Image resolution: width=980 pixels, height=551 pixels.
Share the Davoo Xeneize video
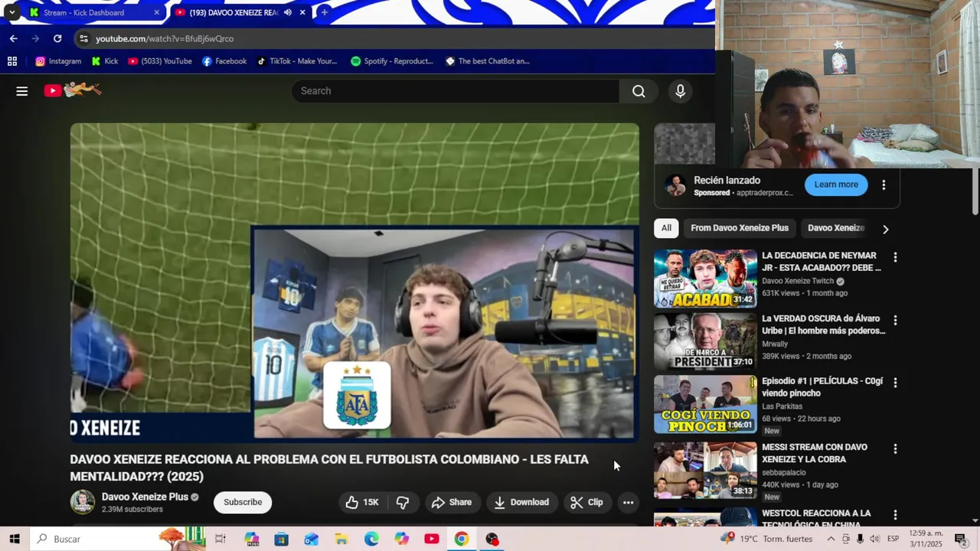point(452,502)
